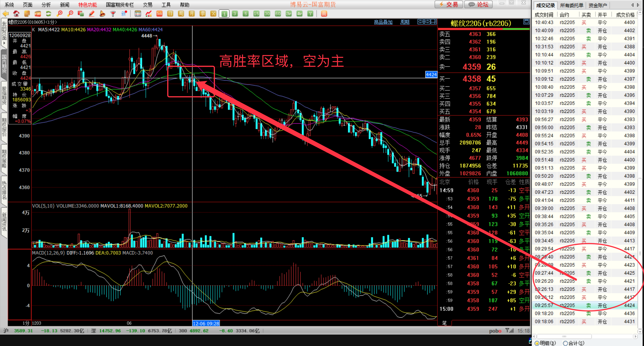Open the 周期 dropdown link
Viewport: 644px width, 346px height.
pyautogui.click(x=405, y=22)
